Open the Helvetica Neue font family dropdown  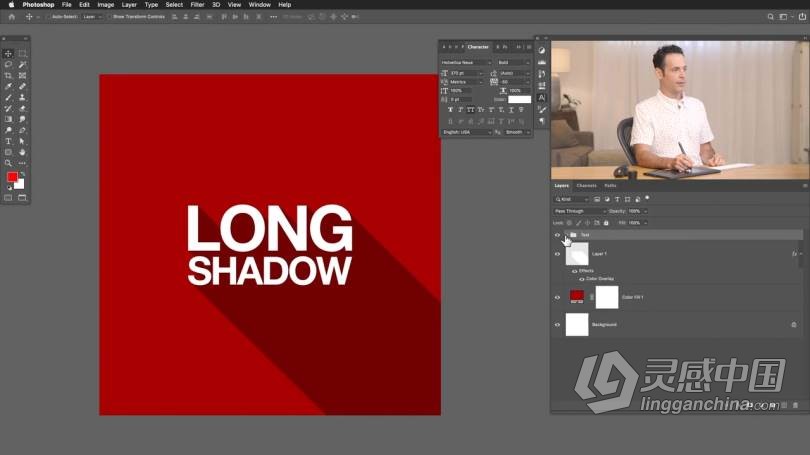[466, 62]
